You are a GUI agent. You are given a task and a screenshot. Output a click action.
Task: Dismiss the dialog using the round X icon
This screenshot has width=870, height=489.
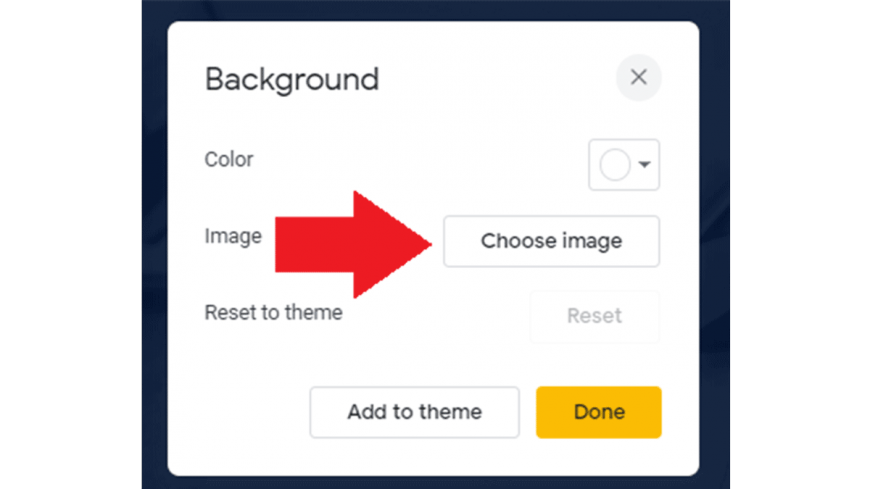click(639, 77)
